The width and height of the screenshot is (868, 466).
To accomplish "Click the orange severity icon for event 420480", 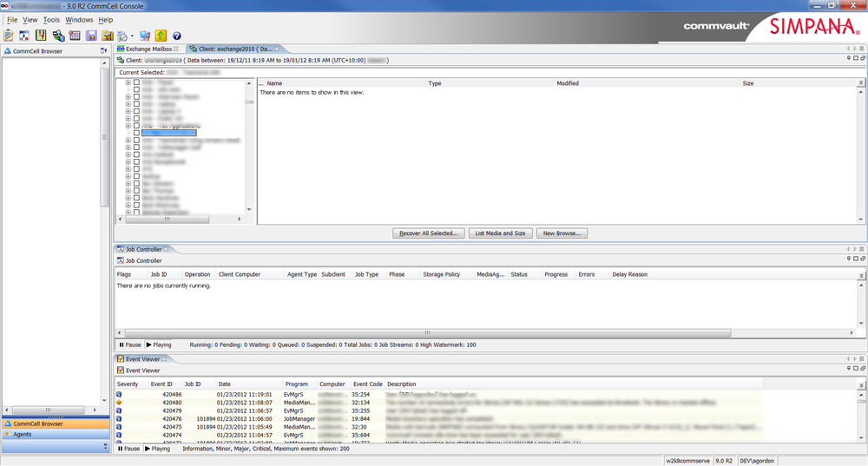I will 119,403.
